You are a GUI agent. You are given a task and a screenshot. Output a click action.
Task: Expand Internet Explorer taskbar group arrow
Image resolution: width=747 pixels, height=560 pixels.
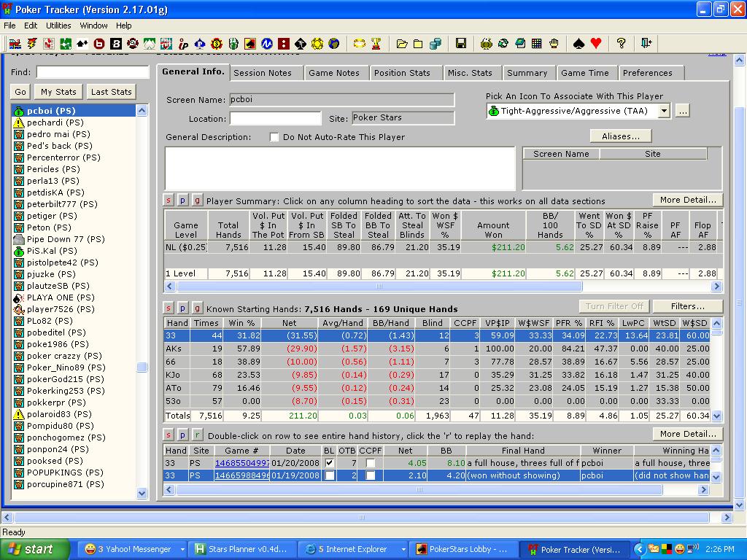click(403, 549)
